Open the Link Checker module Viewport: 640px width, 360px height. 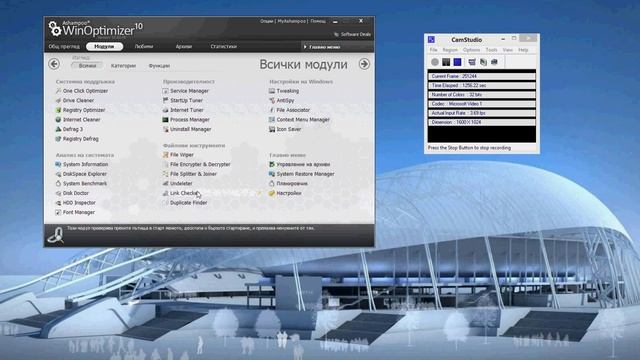click(184, 193)
